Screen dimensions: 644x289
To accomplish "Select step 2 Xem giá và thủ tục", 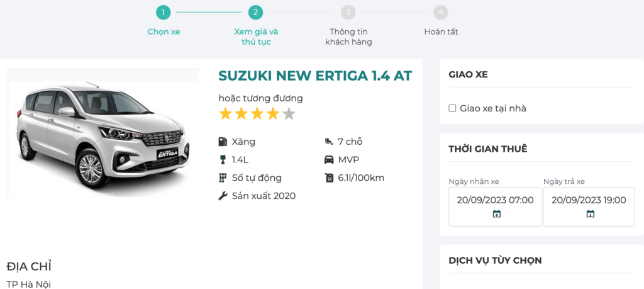I will (x=255, y=12).
